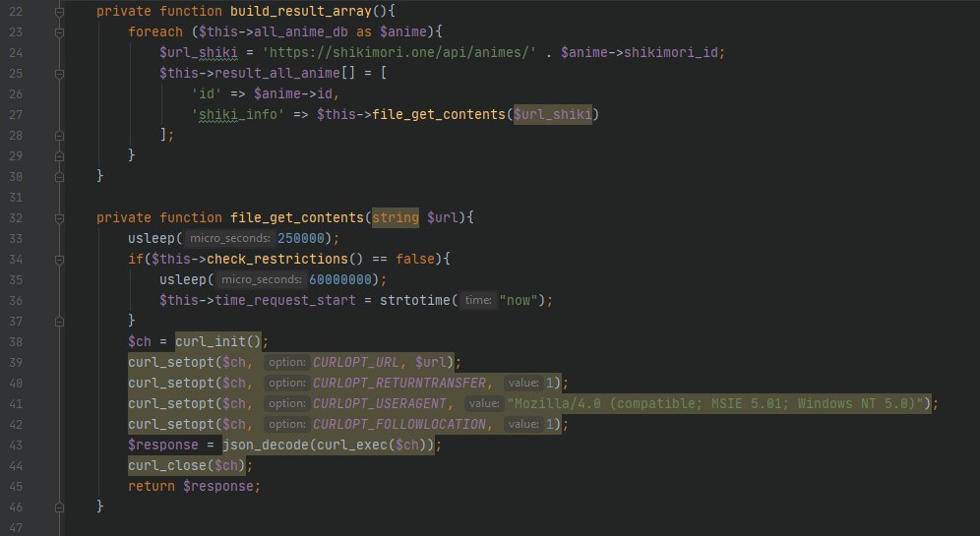Click $url_shiki variable on line 24
The width and height of the screenshot is (980, 536).
pyautogui.click(x=198, y=52)
